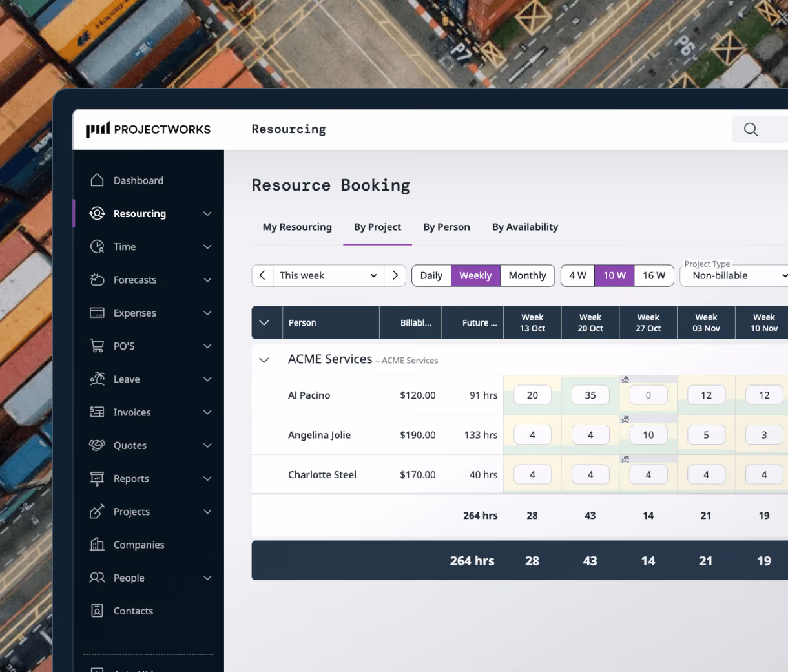This screenshot has height=672, width=788.
Task: Switch to By Availability tab
Action: pyautogui.click(x=525, y=227)
